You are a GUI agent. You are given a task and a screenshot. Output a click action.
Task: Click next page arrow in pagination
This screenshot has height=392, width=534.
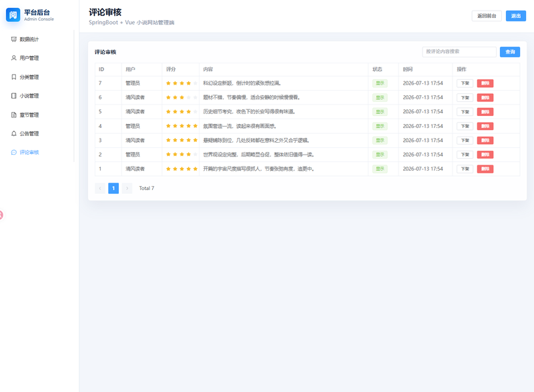coord(127,188)
